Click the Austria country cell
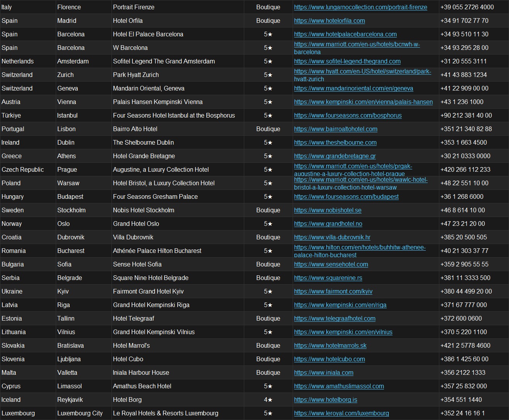The image size is (509, 420). pyautogui.click(x=28, y=102)
